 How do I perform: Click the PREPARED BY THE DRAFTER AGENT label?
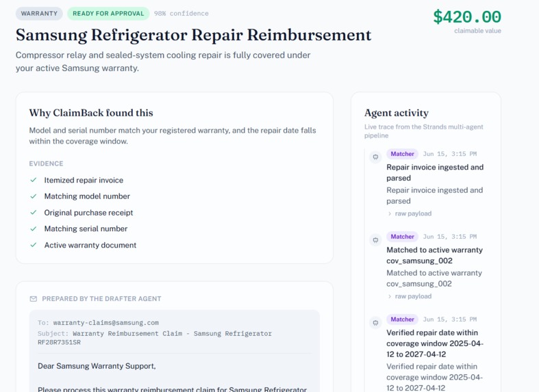coord(101,299)
